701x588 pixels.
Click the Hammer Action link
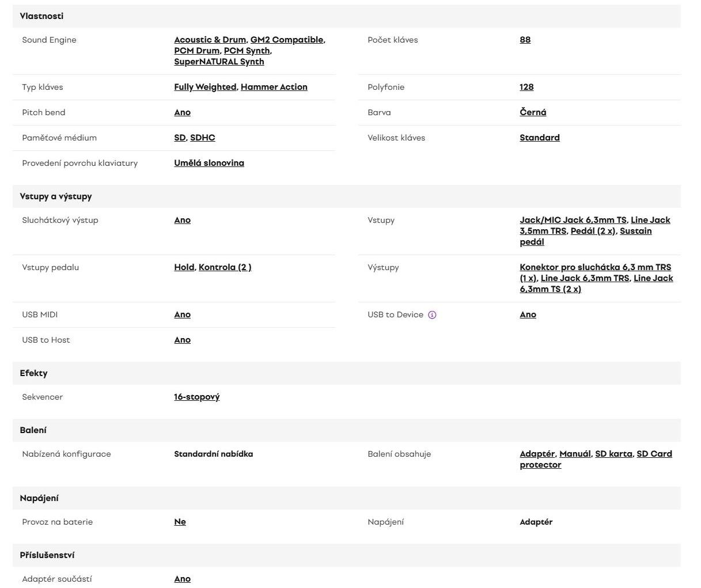click(274, 87)
